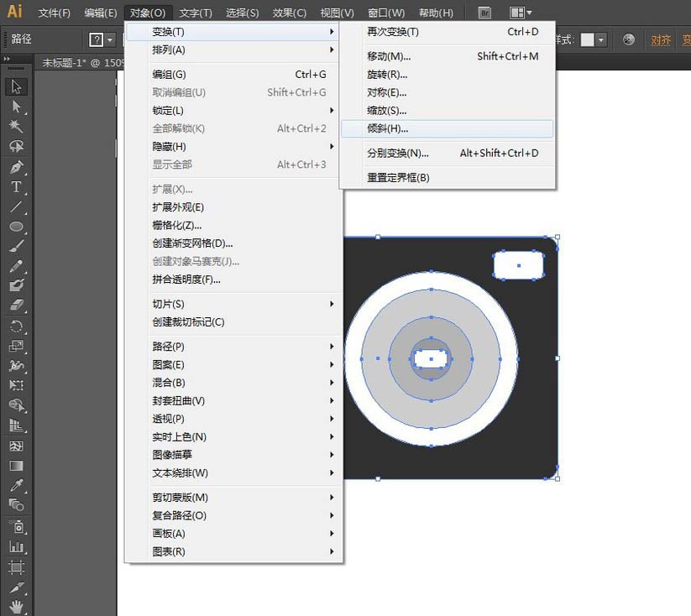This screenshot has height=616, width=691.
Task: Select the Shape Builder tool
Action: [16, 405]
